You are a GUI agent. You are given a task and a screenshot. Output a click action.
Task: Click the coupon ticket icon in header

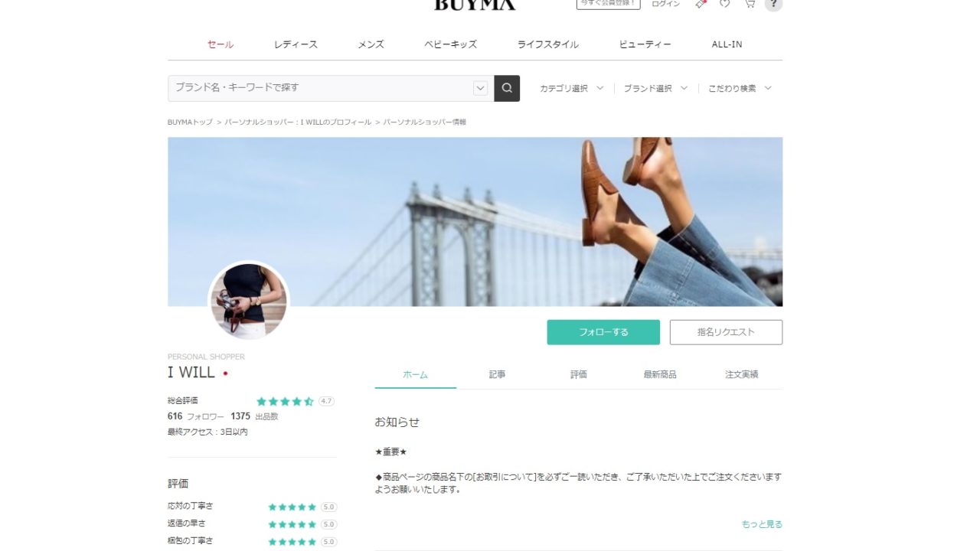tap(701, 4)
